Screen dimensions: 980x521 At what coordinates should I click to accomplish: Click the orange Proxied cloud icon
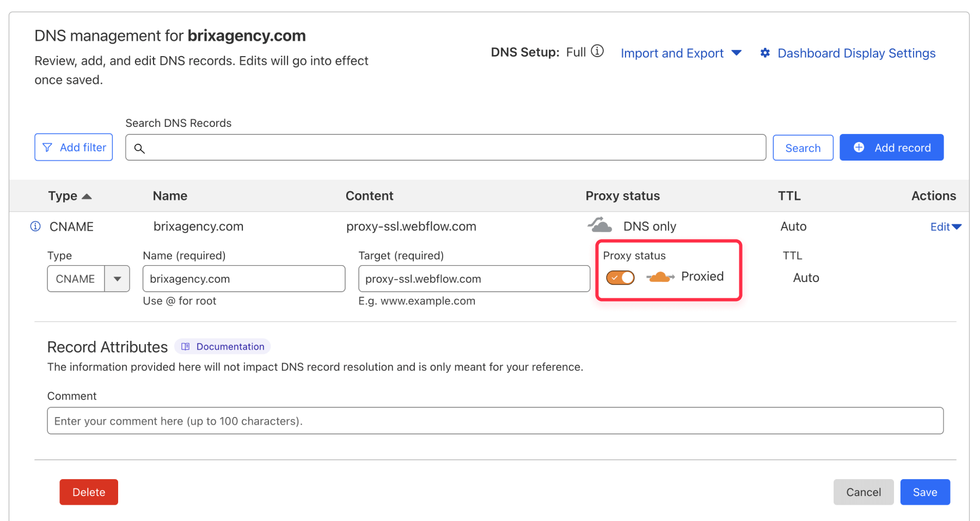click(x=660, y=277)
